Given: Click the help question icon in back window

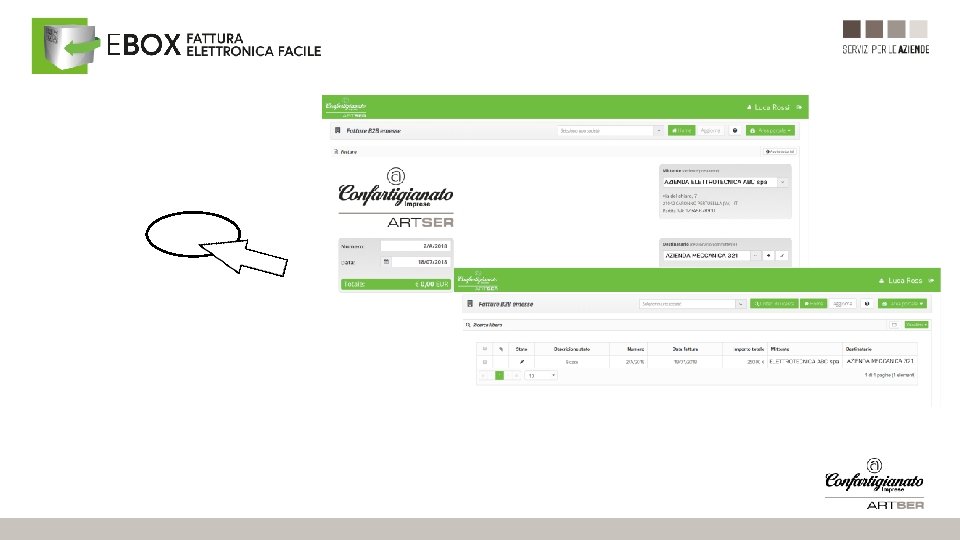Looking at the screenshot, I should (735, 130).
